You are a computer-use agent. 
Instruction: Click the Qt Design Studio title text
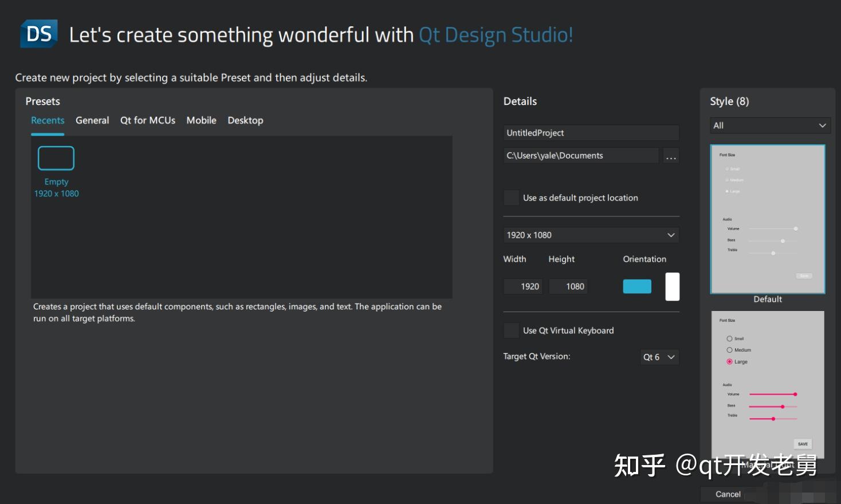click(496, 35)
